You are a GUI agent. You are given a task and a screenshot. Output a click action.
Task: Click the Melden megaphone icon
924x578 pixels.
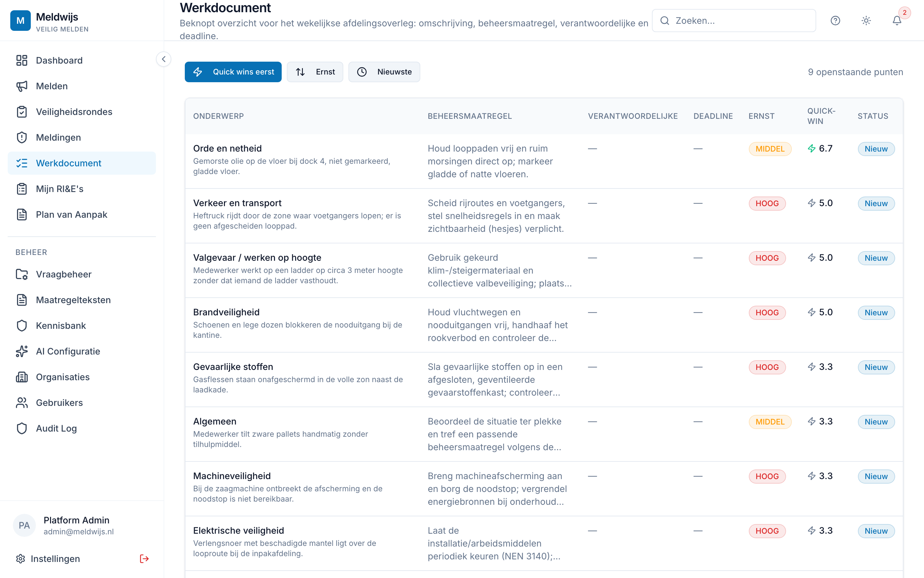coord(22,86)
